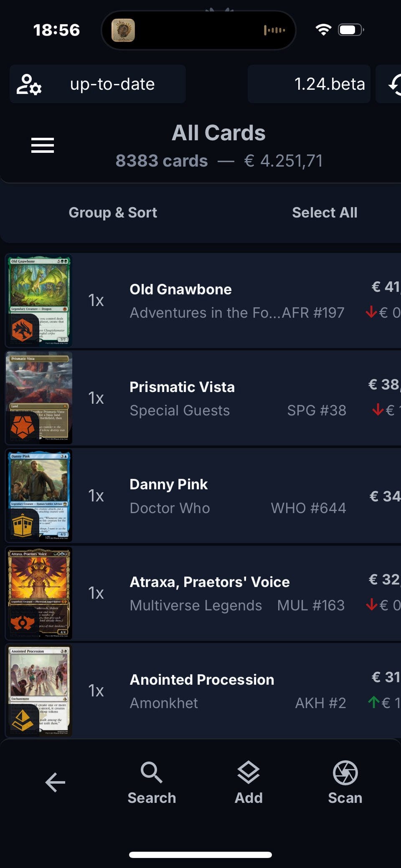Open the Group & Sort options
This screenshot has width=401, height=868.
click(x=113, y=213)
